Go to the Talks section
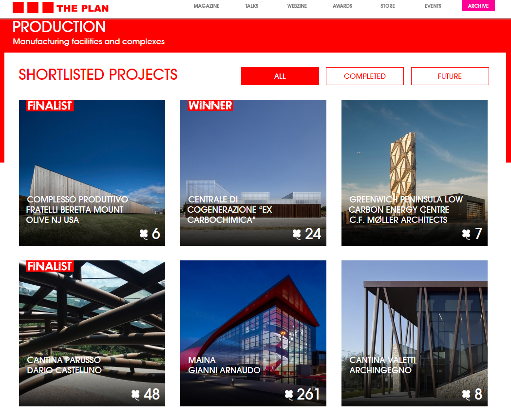Image resolution: width=511 pixels, height=420 pixels. click(252, 6)
